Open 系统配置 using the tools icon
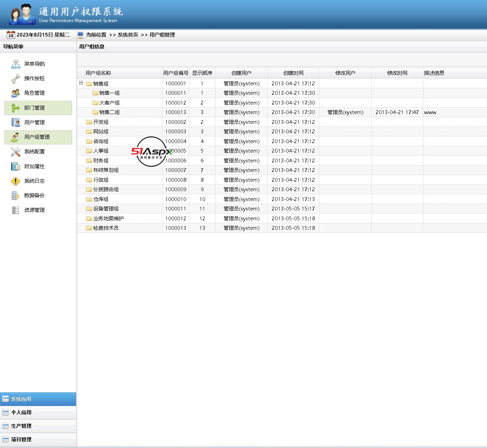 (x=16, y=152)
